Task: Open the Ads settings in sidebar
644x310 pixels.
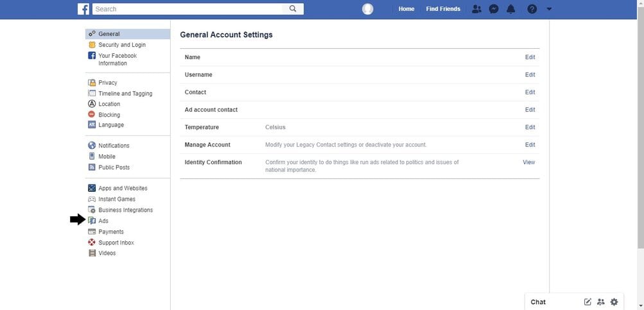Action: [x=103, y=221]
